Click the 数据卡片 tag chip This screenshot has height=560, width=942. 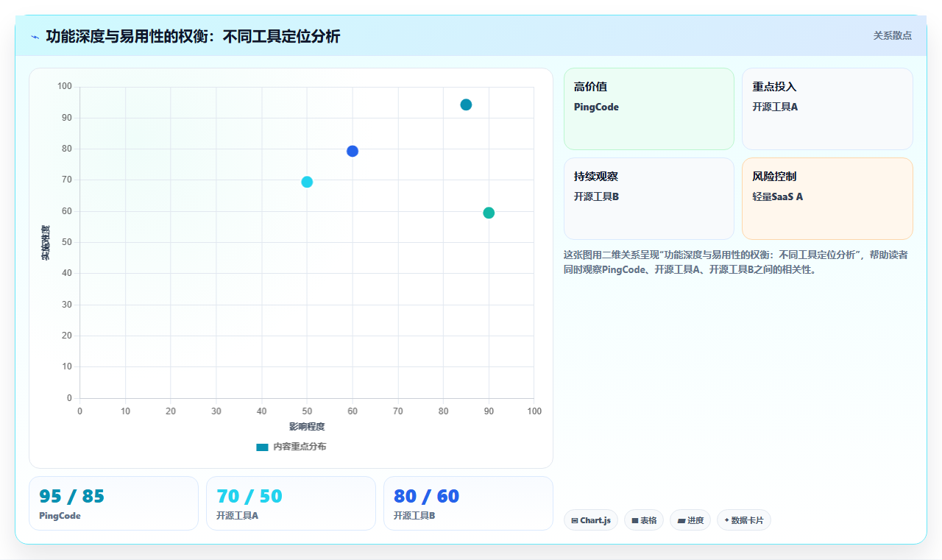tap(744, 520)
